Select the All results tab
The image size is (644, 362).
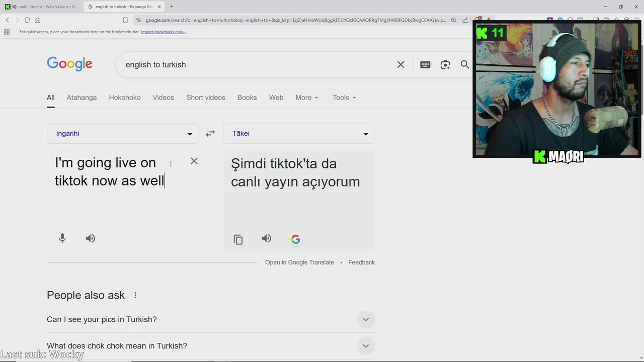pos(51,98)
